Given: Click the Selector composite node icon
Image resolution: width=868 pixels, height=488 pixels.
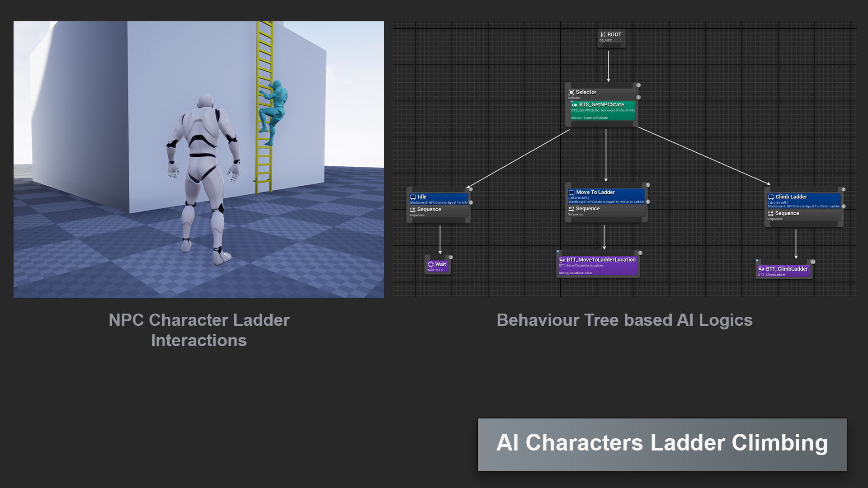Looking at the screenshot, I should point(571,92).
